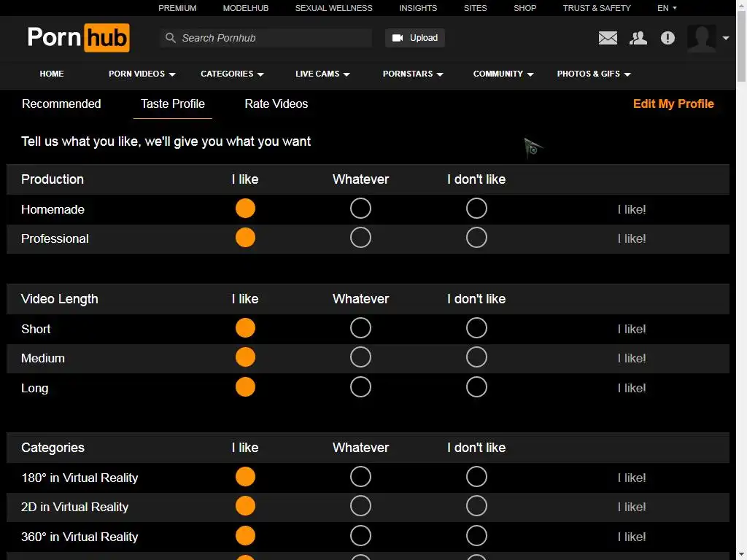Select Whatever for Long length

pos(360,387)
